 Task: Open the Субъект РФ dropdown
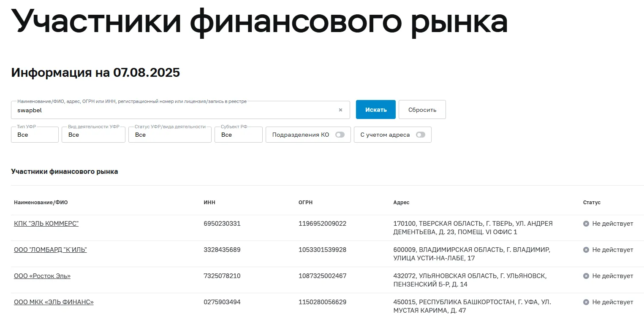(239, 135)
